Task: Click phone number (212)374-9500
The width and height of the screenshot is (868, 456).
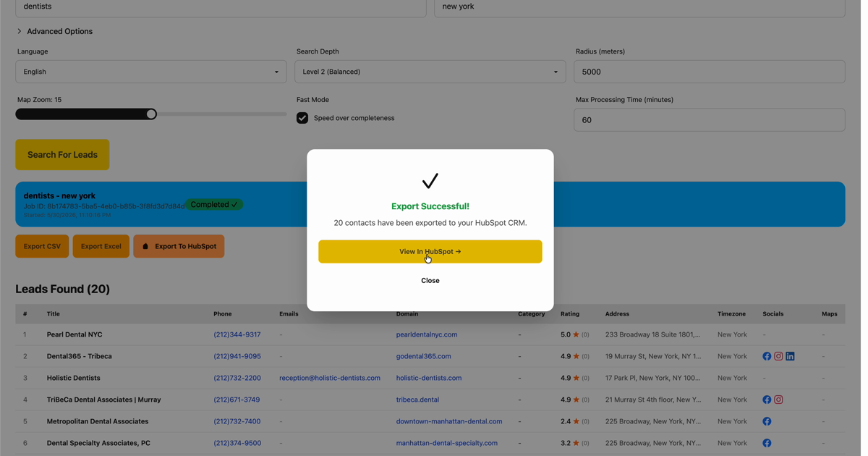Action: (x=237, y=443)
